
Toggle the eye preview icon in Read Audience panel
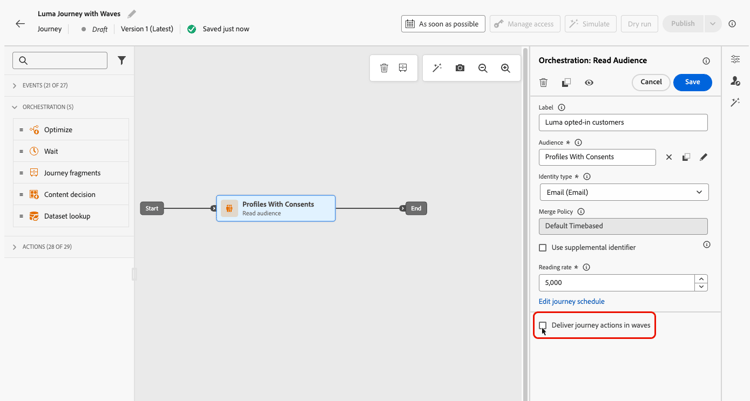[589, 82]
